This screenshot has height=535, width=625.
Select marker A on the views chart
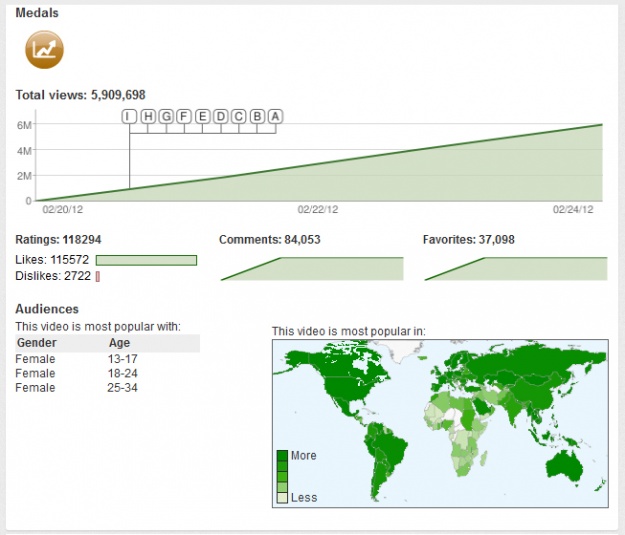point(276,116)
